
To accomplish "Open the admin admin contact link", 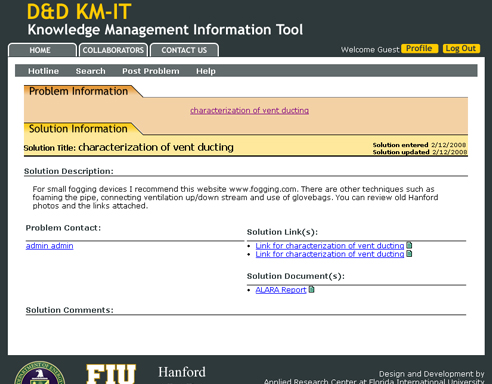I will point(49,246).
